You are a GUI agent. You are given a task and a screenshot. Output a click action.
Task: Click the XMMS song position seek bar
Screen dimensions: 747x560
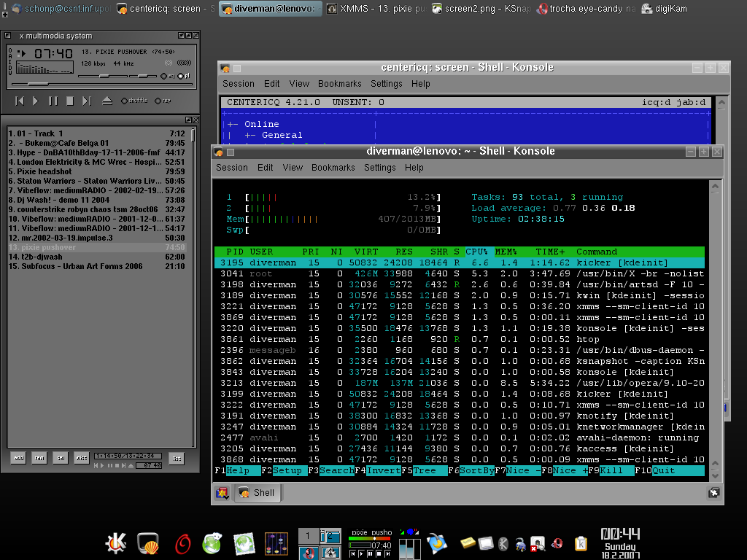tap(102, 85)
